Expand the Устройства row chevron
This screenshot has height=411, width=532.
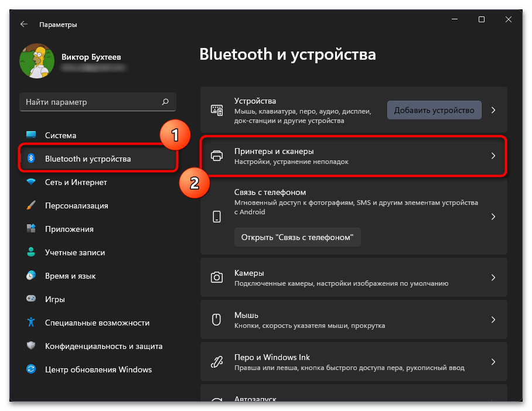(x=493, y=110)
